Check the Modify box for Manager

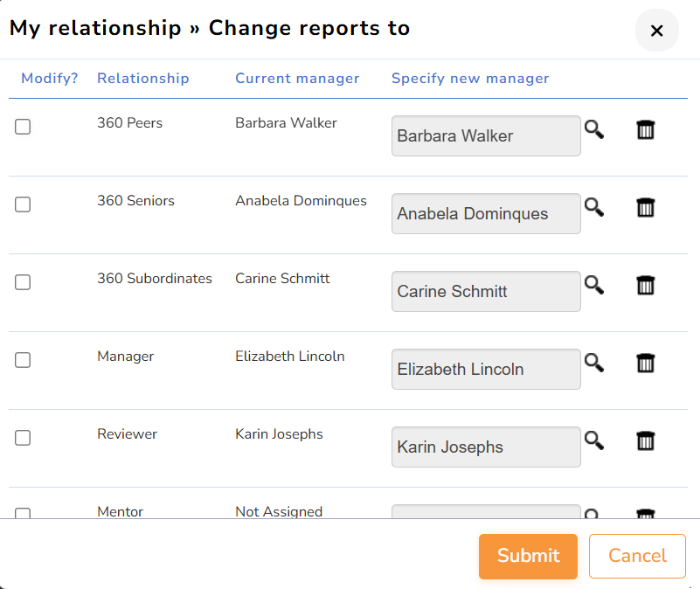[23, 360]
